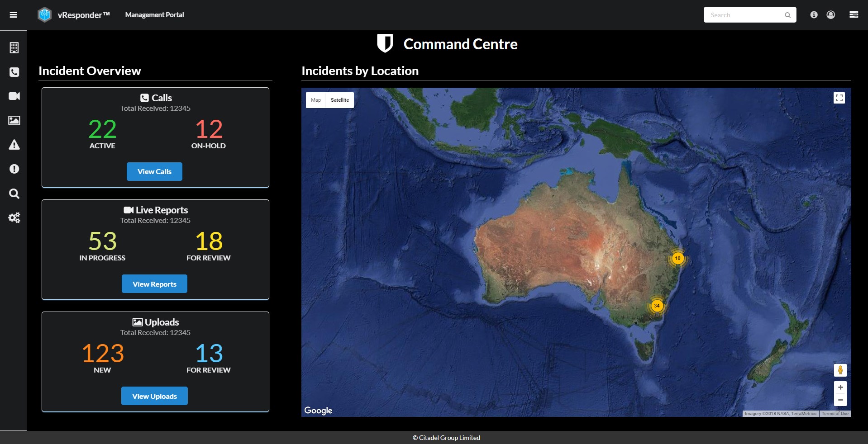Click the Live Reports card heading

point(156,210)
